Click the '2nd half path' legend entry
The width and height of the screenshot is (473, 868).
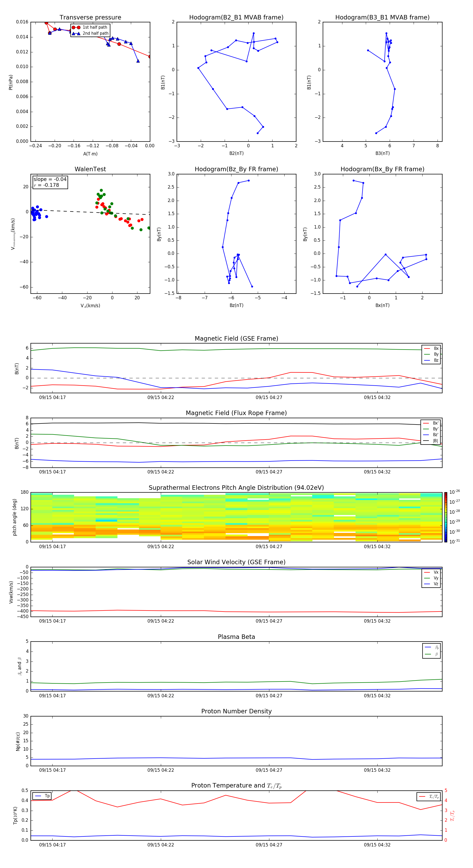click(x=90, y=33)
